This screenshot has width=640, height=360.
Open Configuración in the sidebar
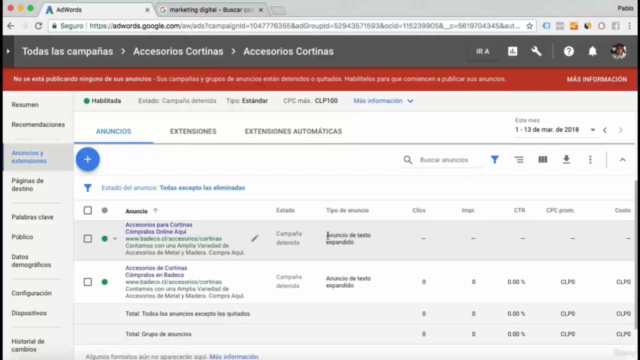click(31, 293)
